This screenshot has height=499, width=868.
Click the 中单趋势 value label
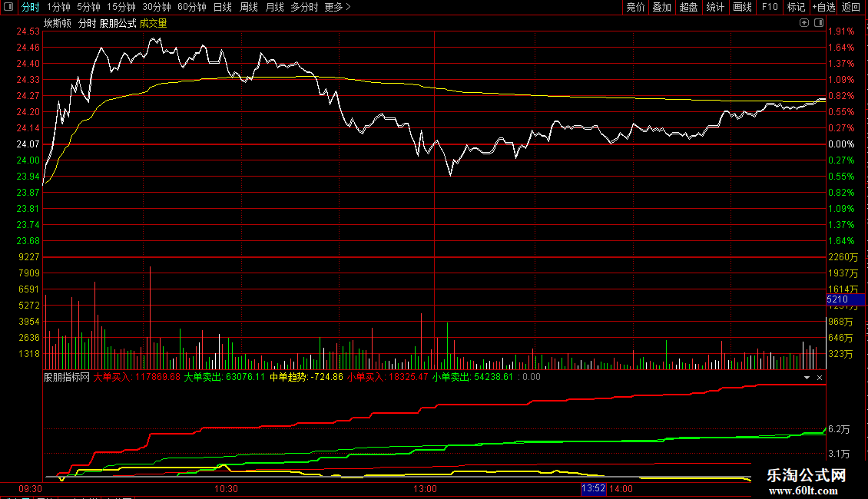pyautogui.click(x=306, y=377)
